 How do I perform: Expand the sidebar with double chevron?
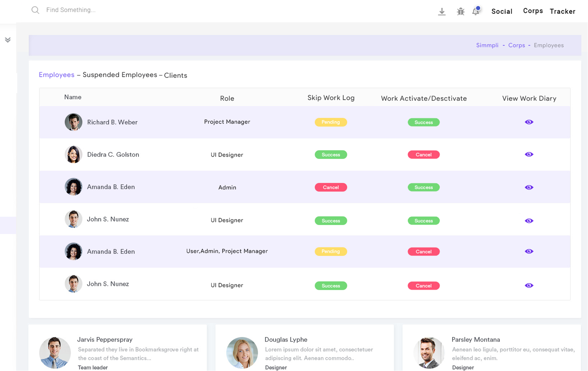click(x=8, y=40)
